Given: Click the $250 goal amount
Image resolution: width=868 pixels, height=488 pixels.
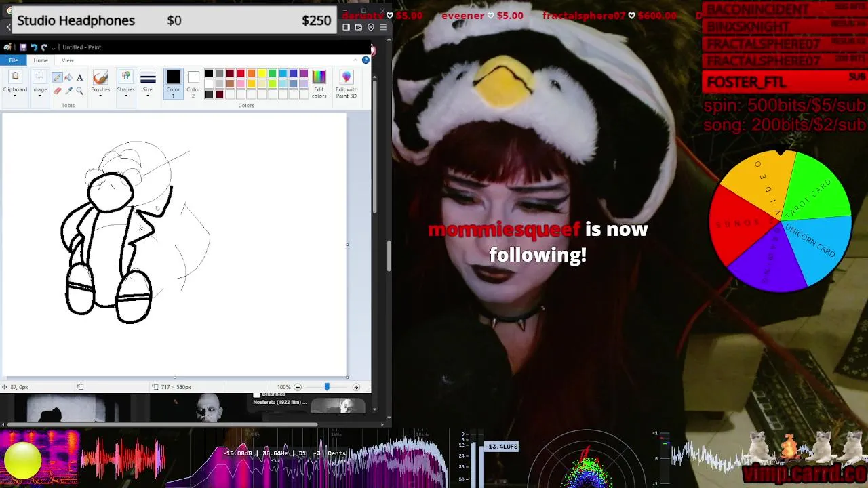Looking at the screenshot, I should (x=316, y=20).
